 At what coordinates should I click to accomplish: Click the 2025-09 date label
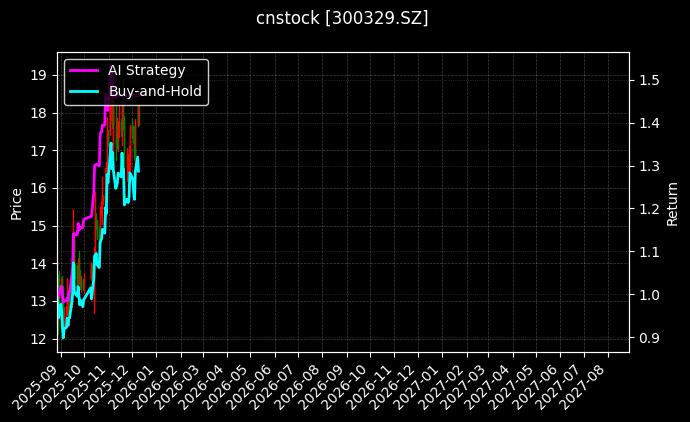[34, 387]
